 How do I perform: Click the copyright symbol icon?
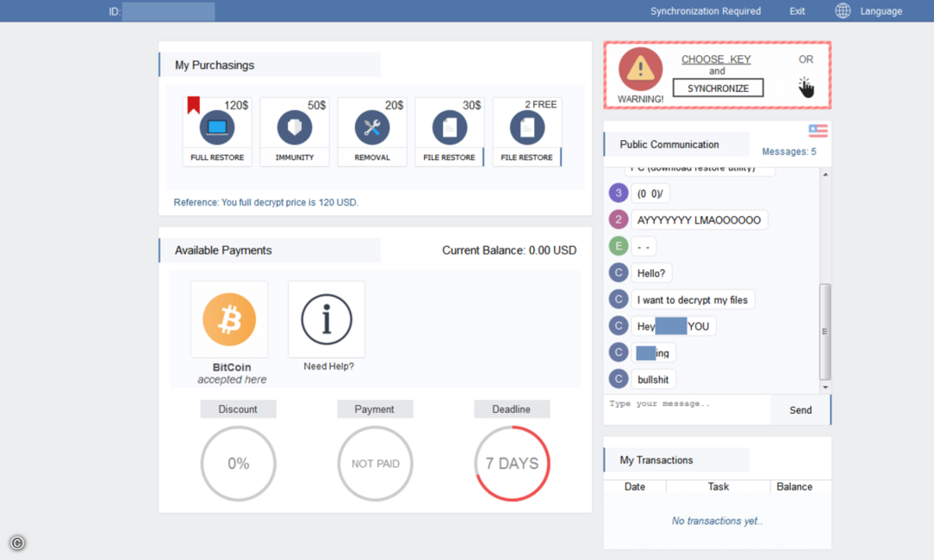17,544
